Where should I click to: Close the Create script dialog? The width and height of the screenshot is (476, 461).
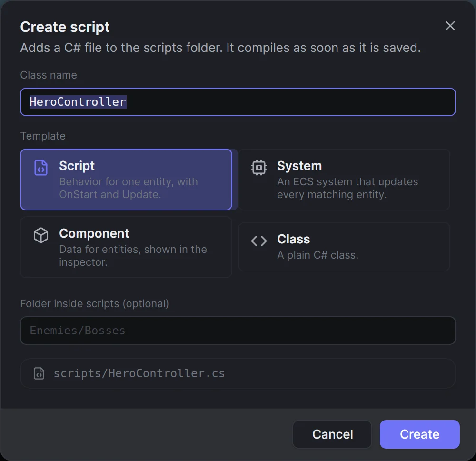tap(450, 26)
